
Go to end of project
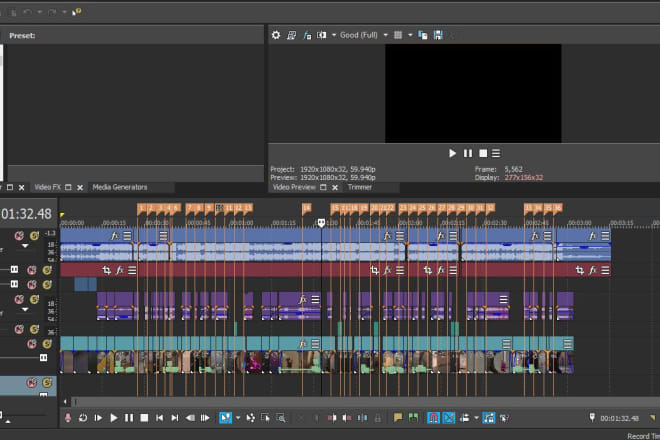click(x=174, y=418)
